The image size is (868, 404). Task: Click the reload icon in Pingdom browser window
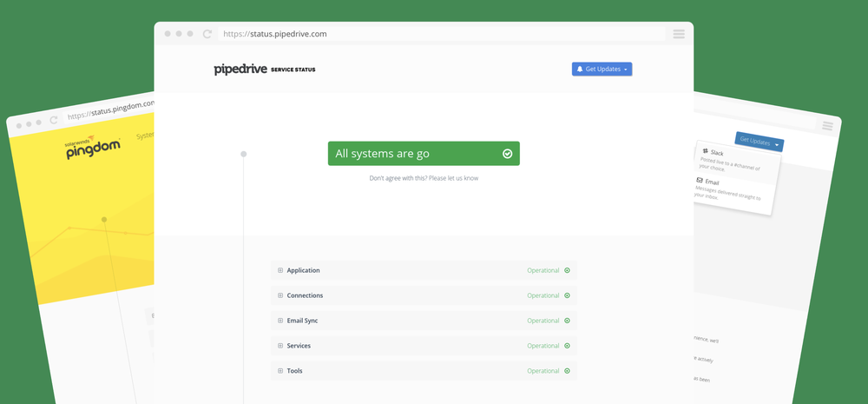(54, 120)
